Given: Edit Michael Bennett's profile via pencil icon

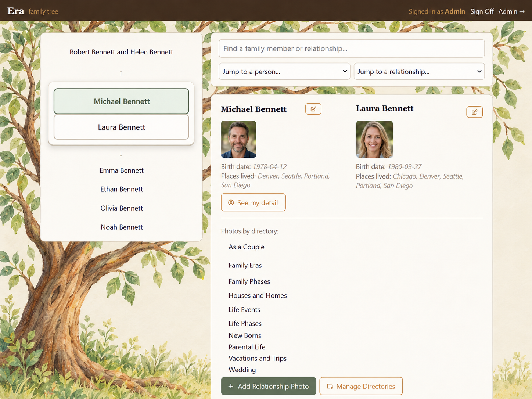Looking at the screenshot, I should tap(313, 109).
